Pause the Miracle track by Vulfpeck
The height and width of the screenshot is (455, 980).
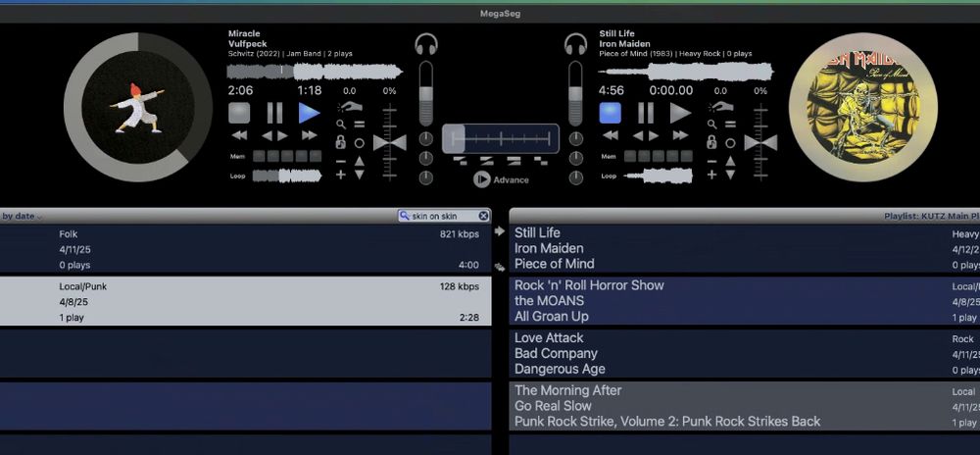click(274, 113)
